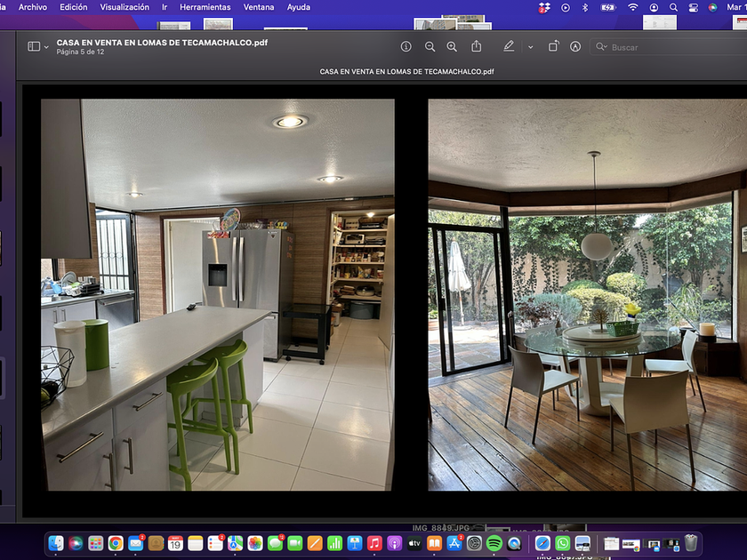The width and height of the screenshot is (747, 560).
Task: Click the Zoom In magnifier icon
Action: click(x=452, y=46)
